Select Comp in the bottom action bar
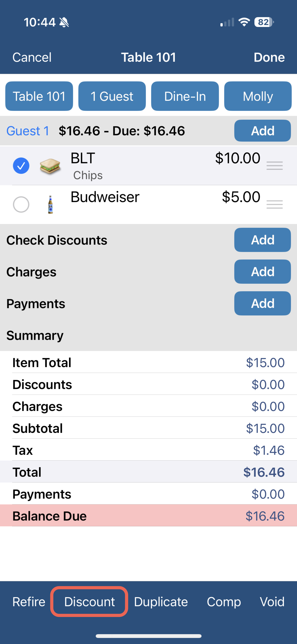This screenshot has height=644, width=297. [224, 602]
